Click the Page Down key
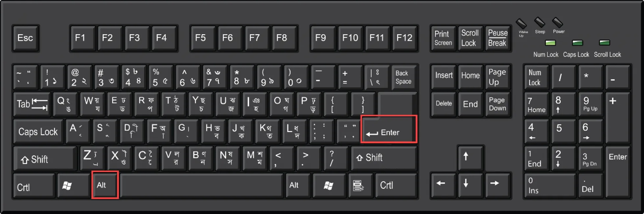Image resolution: width=644 pixels, height=214 pixels. coord(497,104)
